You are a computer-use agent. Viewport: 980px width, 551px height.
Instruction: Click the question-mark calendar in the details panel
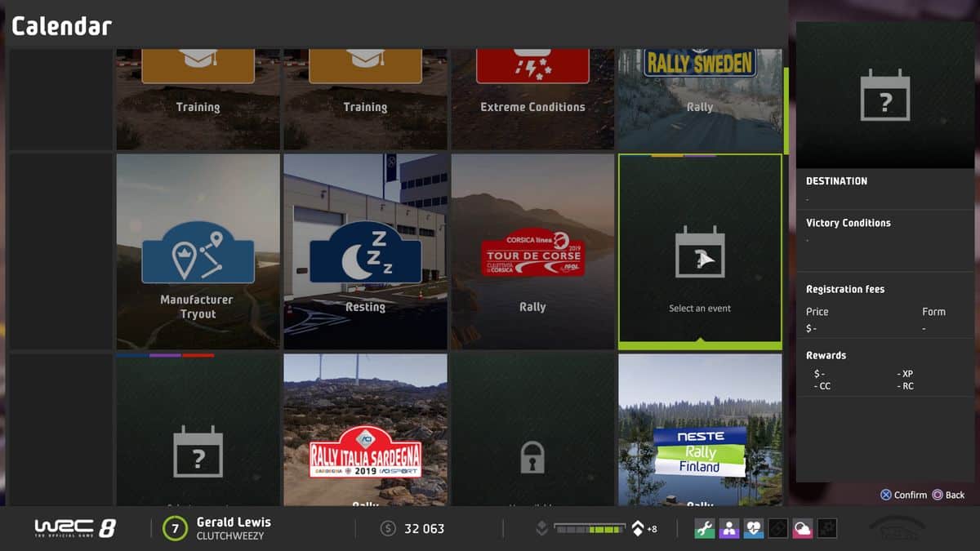tap(885, 95)
